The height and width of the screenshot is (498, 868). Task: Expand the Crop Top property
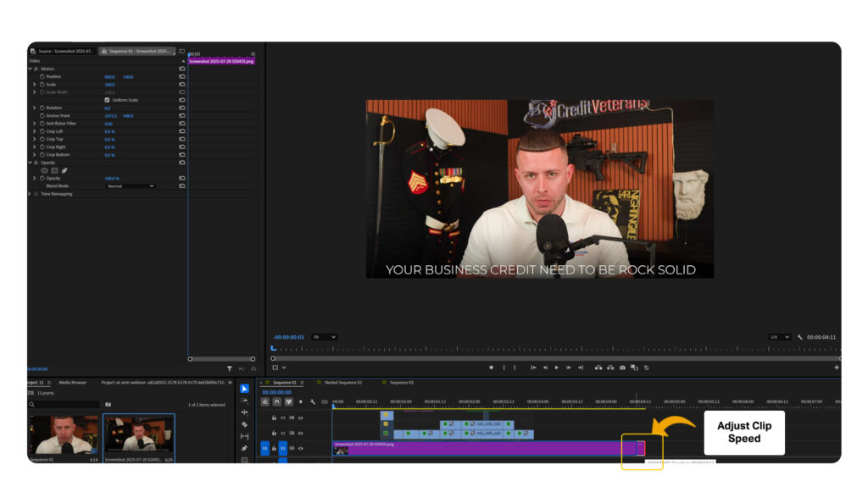34,139
